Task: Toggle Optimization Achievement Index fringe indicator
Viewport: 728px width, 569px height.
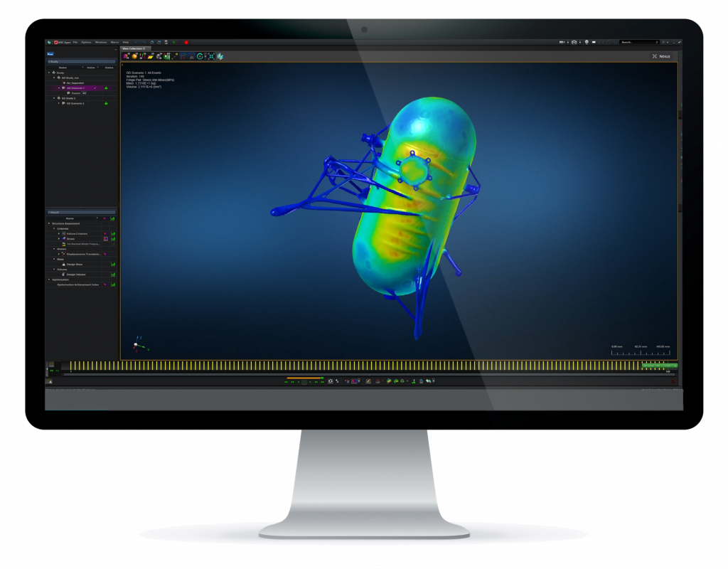Action: point(105,284)
